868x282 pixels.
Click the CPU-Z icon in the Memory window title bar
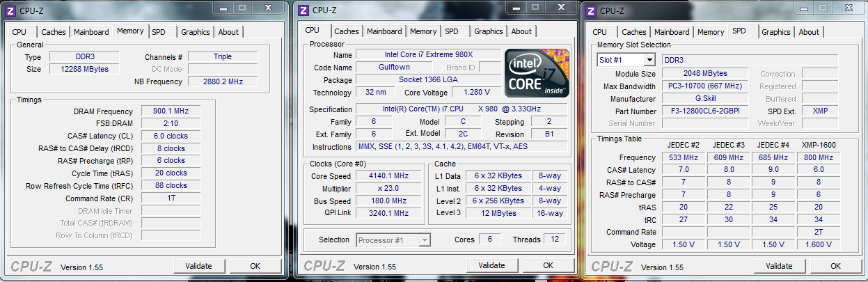(11, 10)
